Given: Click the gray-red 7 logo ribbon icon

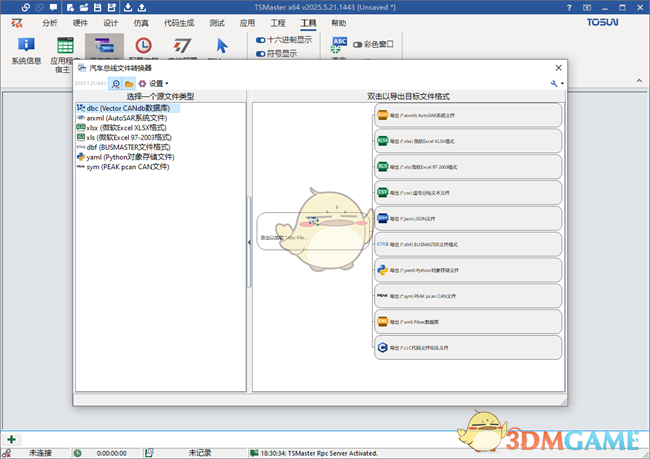Looking at the screenshot, I should [x=182, y=46].
